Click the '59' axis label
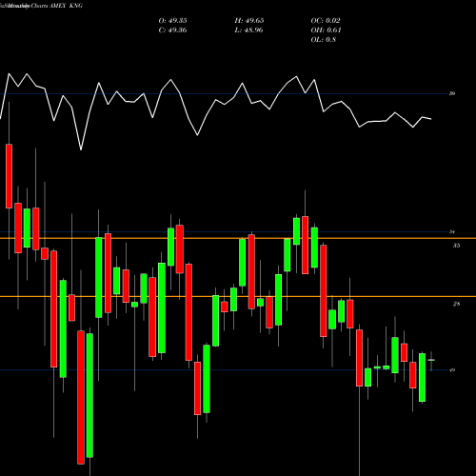The height and width of the screenshot is (476, 476). pyautogui.click(x=452, y=93)
